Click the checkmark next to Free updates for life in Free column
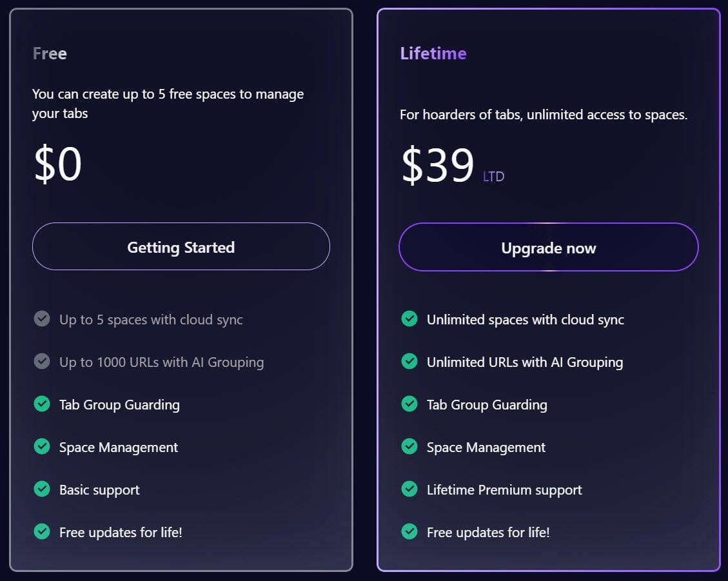Screen dimensions: 728x581 (42, 533)
